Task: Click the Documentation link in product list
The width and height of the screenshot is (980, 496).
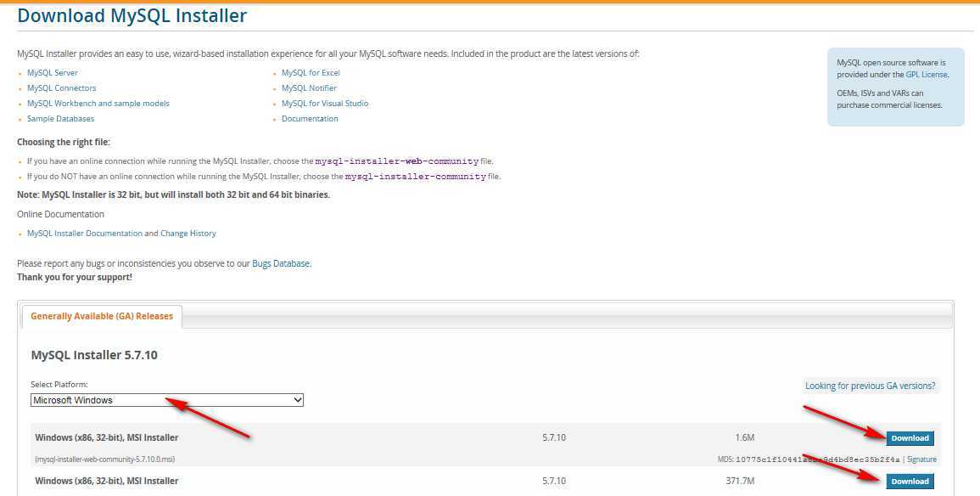Action: pos(310,119)
